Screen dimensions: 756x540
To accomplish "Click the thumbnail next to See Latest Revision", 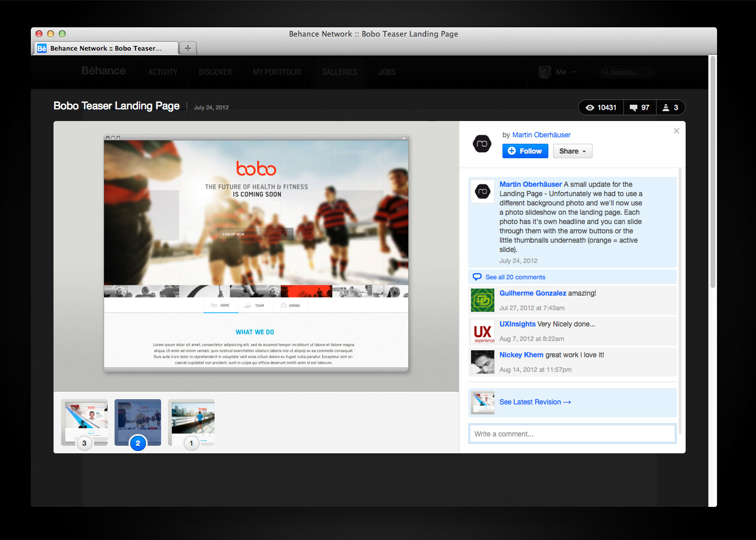I will click(483, 402).
